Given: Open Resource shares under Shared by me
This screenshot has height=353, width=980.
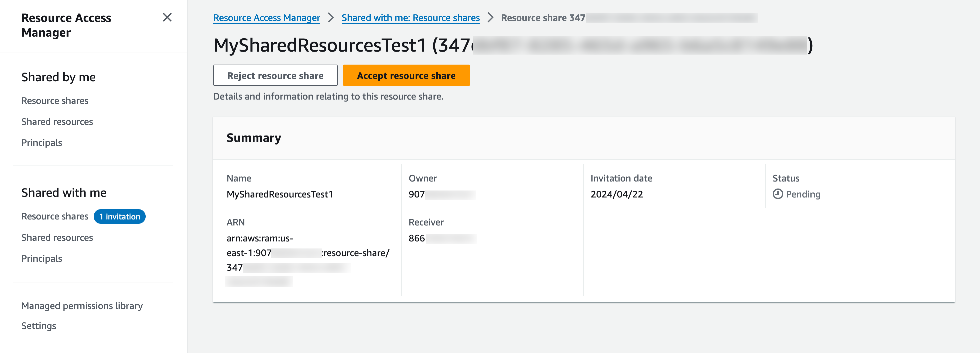Looking at the screenshot, I should pos(55,101).
